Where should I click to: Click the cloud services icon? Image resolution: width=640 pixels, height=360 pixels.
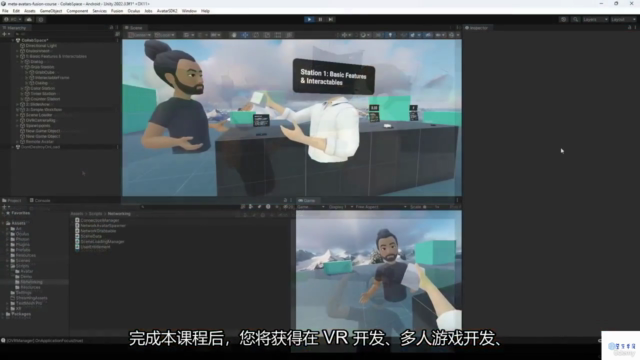[x=29, y=19]
